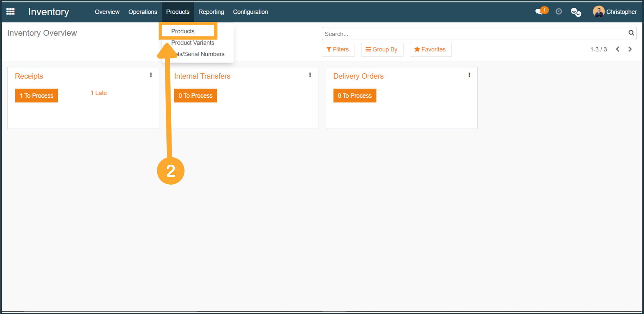Click the contacts status icon in navbar
This screenshot has width=644, height=314.
click(x=576, y=12)
